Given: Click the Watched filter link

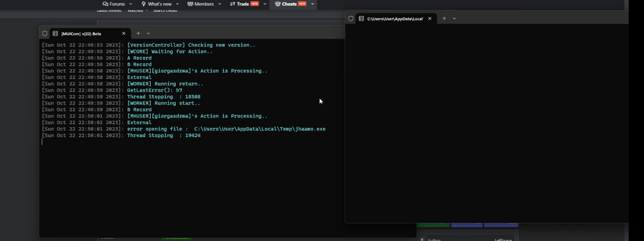Looking at the screenshot, I should pos(135,11).
